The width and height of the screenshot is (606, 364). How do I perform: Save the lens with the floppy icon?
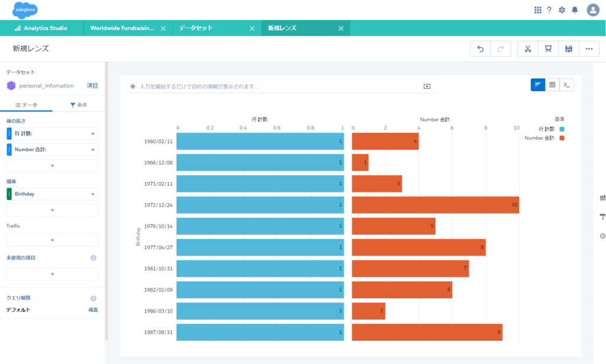click(569, 49)
